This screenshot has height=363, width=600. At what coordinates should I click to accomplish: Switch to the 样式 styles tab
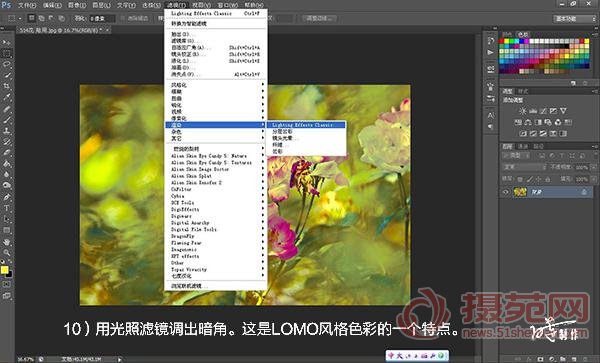coord(523,91)
